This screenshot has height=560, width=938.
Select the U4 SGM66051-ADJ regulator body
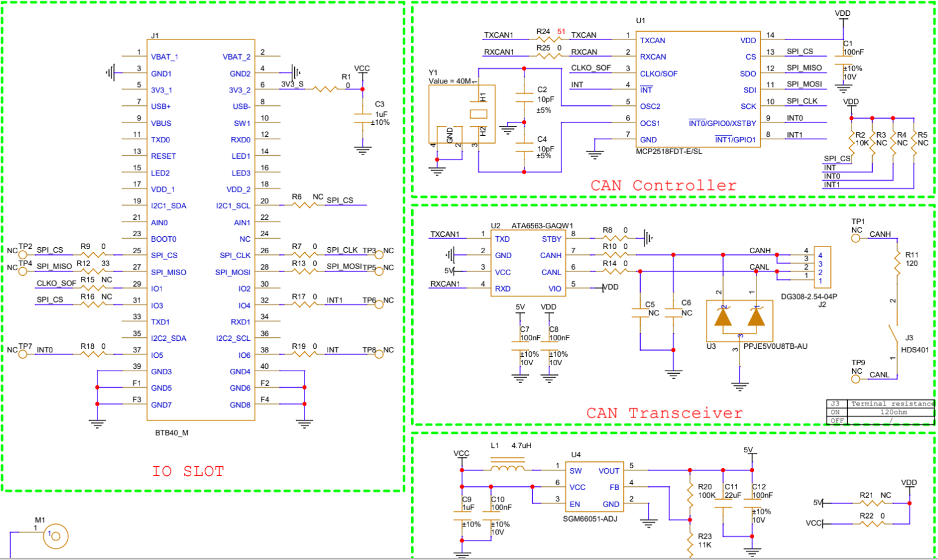594,487
